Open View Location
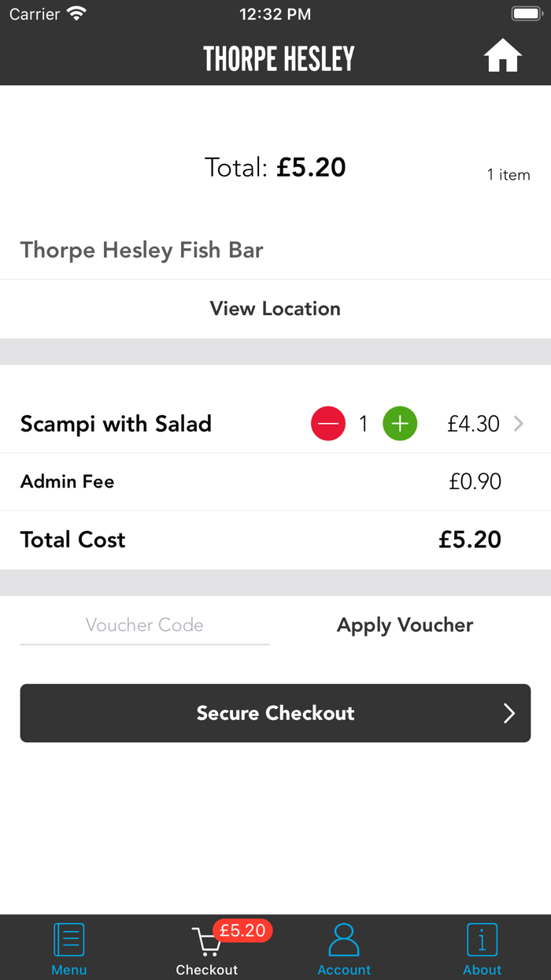The width and height of the screenshot is (551, 980). point(275,308)
